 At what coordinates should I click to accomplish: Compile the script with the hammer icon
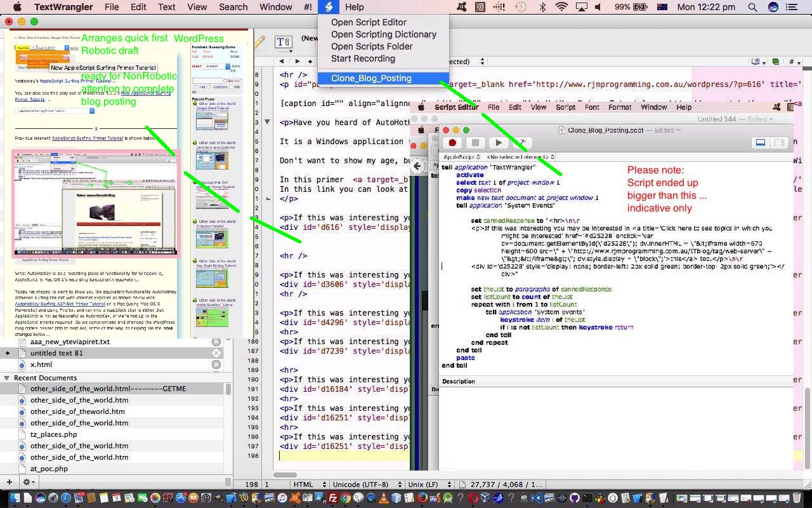pyautogui.click(x=521, y=143)
